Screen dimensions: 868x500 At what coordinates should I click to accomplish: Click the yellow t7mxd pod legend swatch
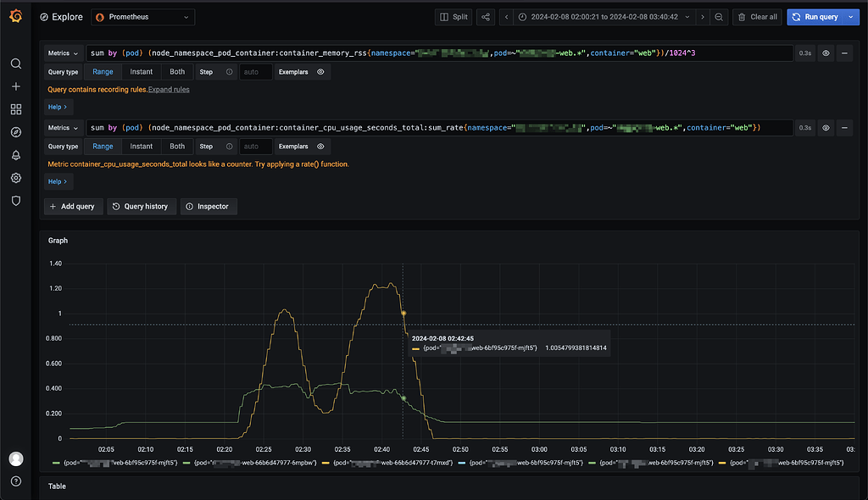pos(327,464)
